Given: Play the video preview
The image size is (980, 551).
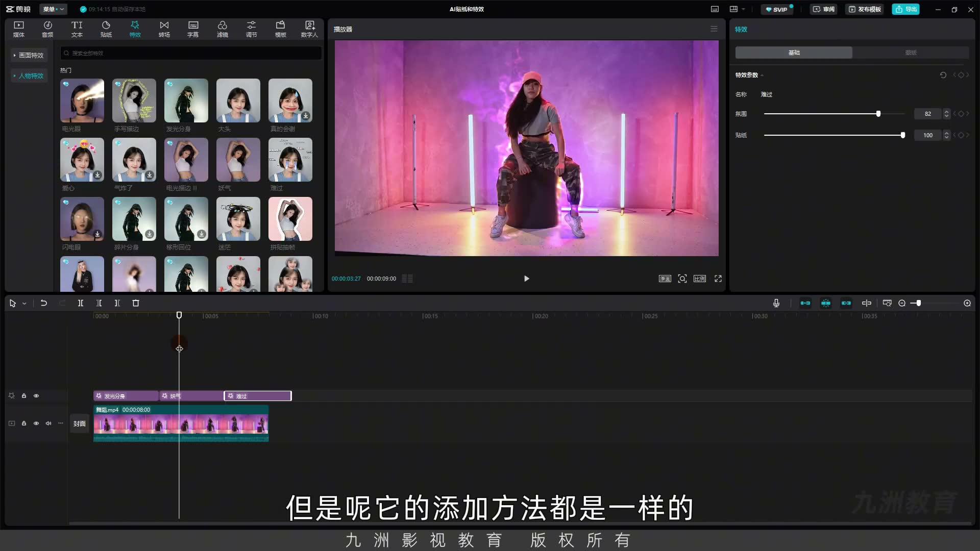Looking at the screenshot, I should pyautogui.click(x=526, y=279).
